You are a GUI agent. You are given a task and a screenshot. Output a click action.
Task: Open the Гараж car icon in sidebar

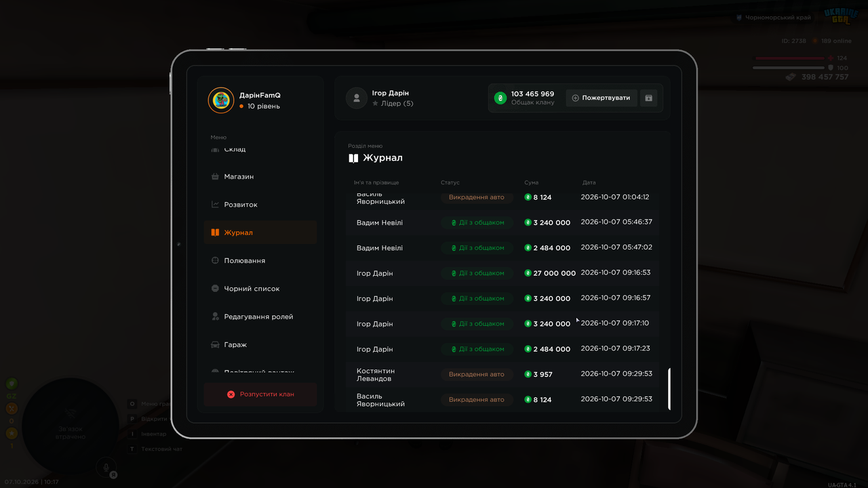click(215, 344)
